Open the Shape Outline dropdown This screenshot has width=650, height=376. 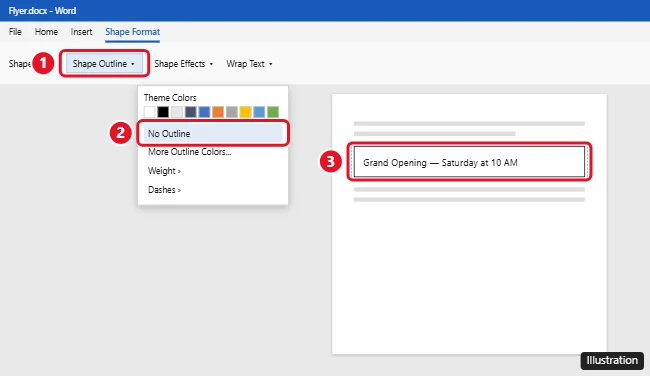[x=104, y=63]
